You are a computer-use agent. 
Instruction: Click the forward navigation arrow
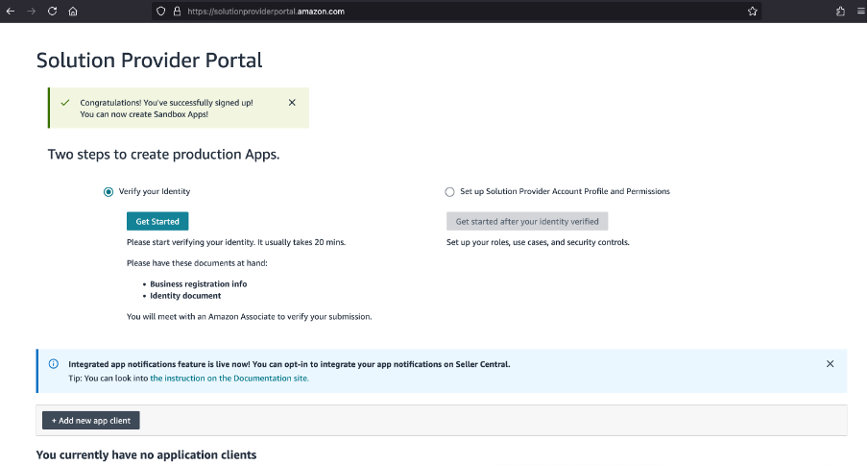(31, 12)
